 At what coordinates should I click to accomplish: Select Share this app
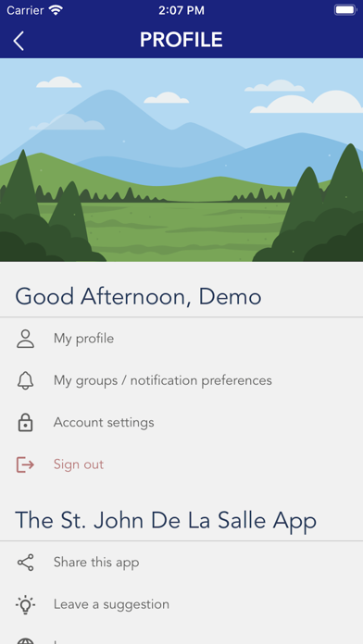point(181,563)
